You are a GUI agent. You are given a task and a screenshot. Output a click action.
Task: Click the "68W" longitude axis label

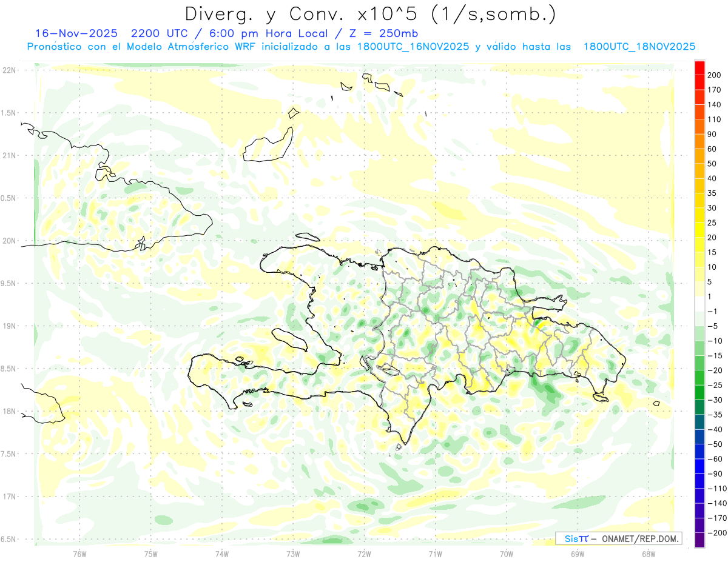(649, 554)
